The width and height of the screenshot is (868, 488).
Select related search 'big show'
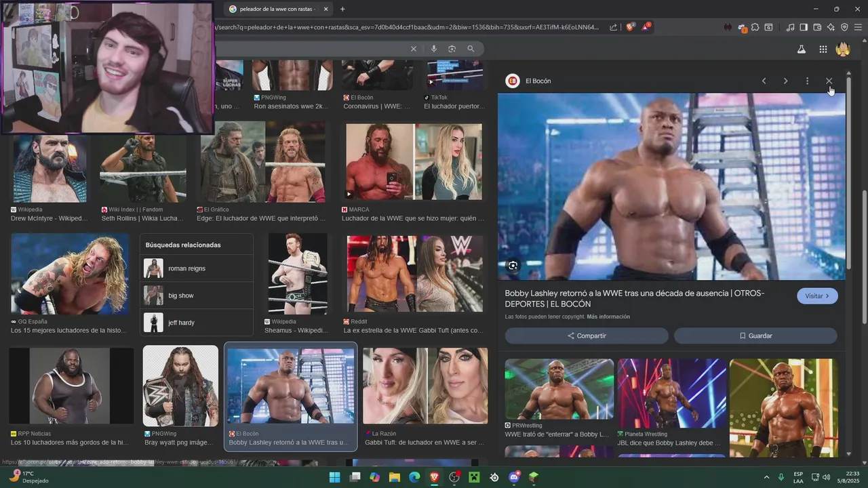tap(197, 296)
